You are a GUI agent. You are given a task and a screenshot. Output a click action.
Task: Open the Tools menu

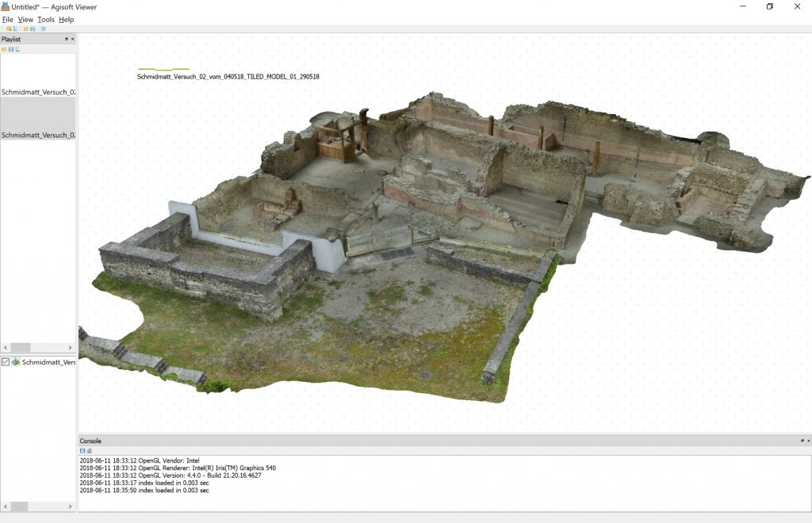pos(46,19)
